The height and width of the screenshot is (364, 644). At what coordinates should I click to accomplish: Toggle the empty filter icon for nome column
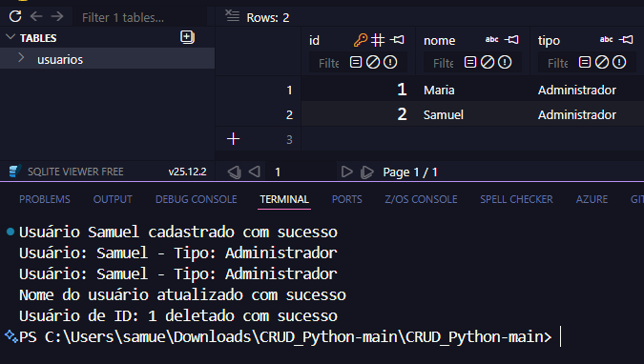[470, 62]
